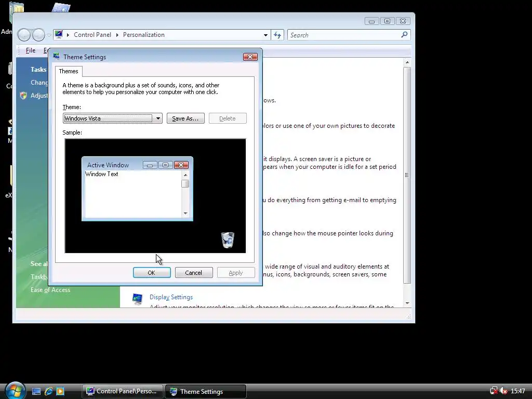Viewport: 532px width, 399px height.
Task: Select the Themes tab
Action: [69, 71]
